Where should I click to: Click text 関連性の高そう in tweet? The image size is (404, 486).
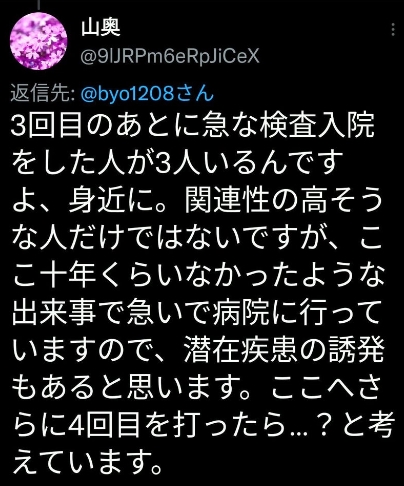[x=283, y=201]
